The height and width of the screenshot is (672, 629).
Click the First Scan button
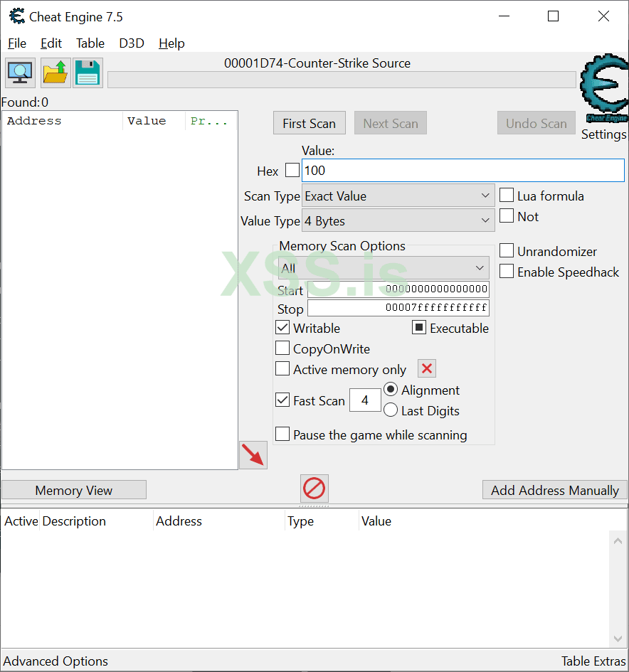[309, 124]
